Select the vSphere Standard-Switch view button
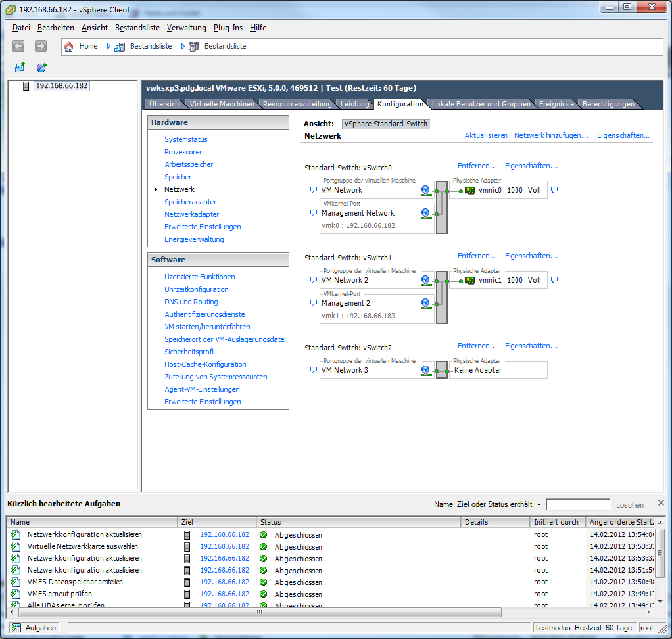672x639 pixels. 386,124
